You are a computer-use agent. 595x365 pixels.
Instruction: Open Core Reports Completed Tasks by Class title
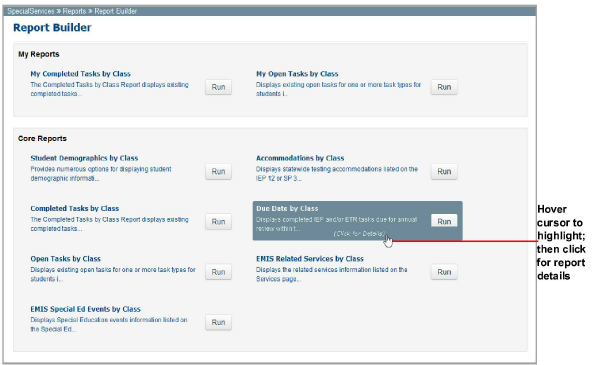(75, 209)
